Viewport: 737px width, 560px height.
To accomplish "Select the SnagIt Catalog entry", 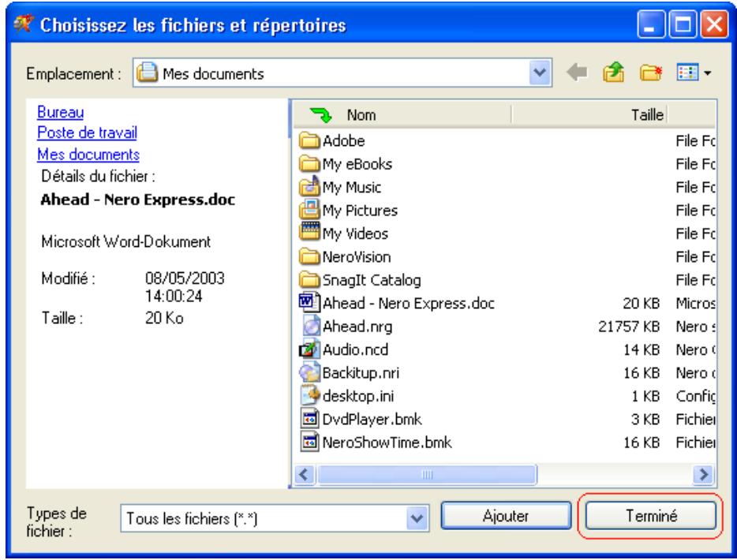I will tap(372, 280).
